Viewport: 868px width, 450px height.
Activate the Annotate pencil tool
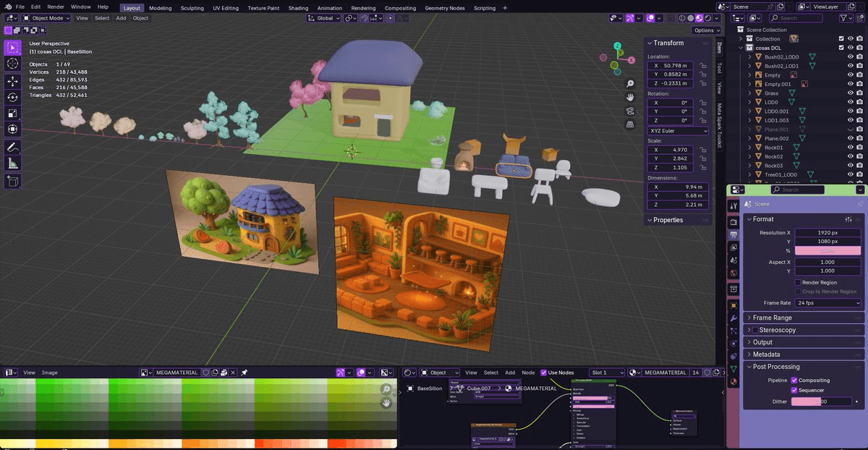click(13, 147)
